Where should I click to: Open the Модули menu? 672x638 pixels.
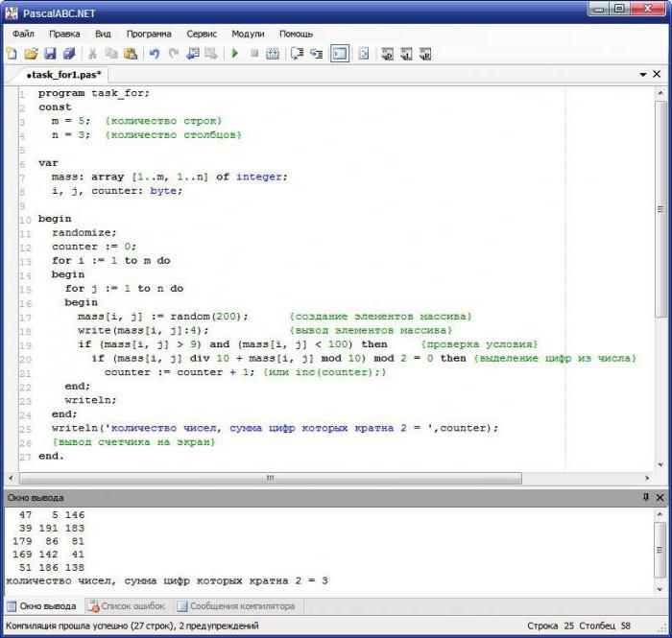pos(248,34)
